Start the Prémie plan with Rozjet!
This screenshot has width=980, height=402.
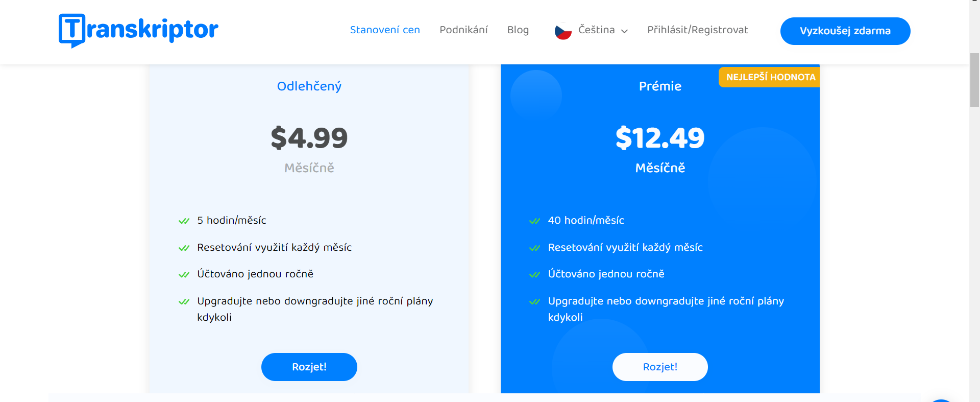tap(660, 367)
